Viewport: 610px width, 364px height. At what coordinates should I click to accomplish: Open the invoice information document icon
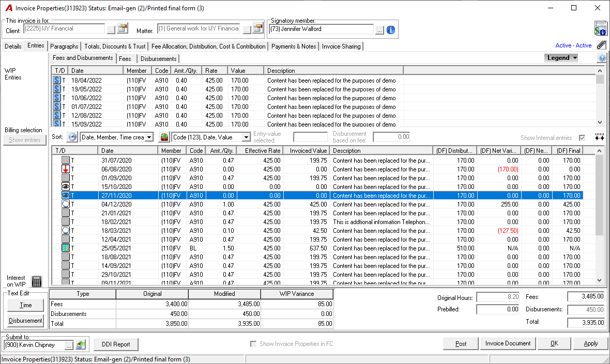click(601, 28)
